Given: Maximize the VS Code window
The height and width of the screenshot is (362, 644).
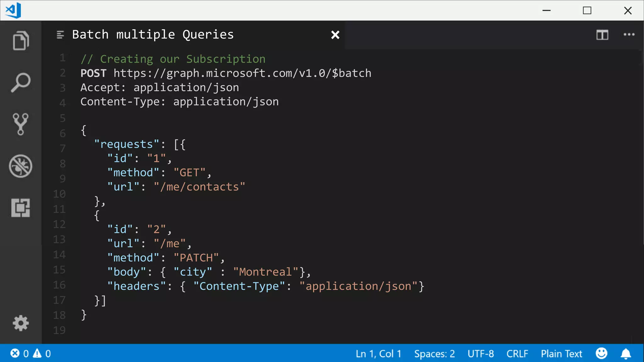Looking at the screenshot, I should (x=587, y=10).
